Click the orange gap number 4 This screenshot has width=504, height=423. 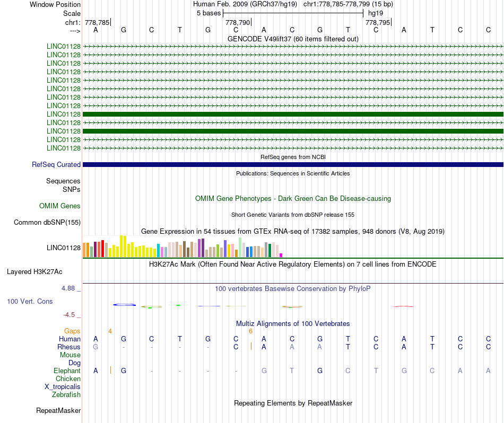click(x=110, y=331)
